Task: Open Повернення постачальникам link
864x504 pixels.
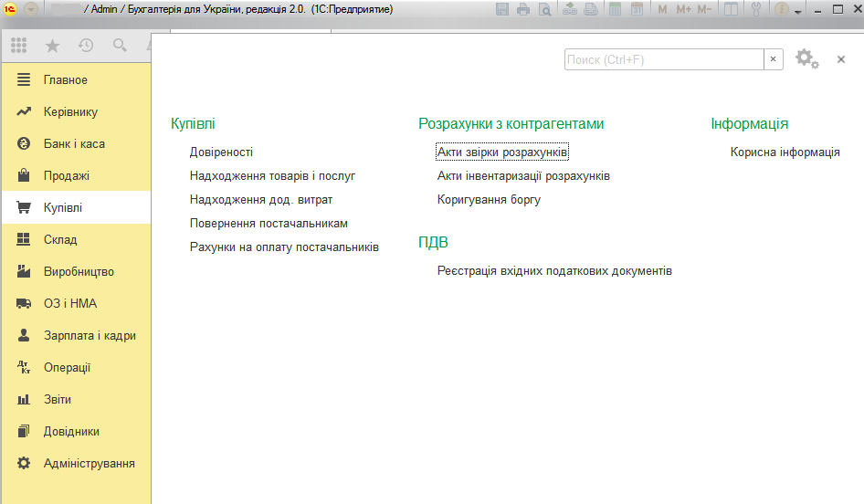Action: pyautogui.click(x=269, y=223)
